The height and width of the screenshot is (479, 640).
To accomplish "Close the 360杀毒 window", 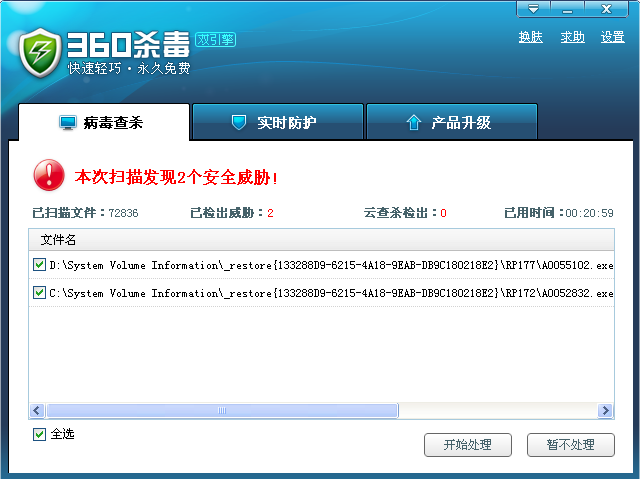I will tap(607, 9).
